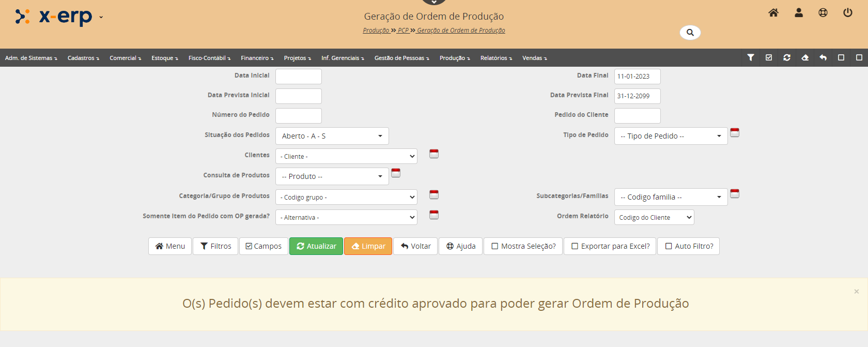Open the user profile icon
868x347 pixels.
pos(798,13)
